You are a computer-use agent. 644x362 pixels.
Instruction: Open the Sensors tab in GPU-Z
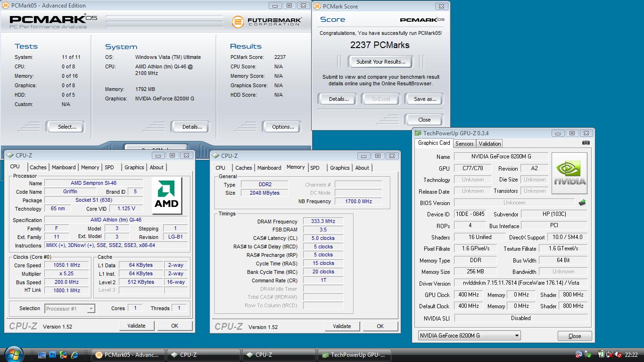[464, 143]
